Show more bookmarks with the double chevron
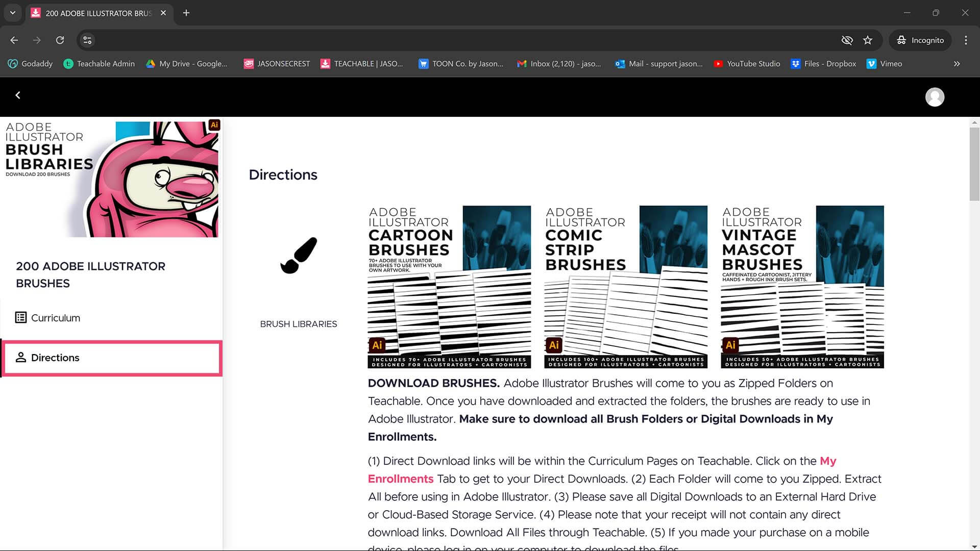This screenshot has width=980, height=551. click(x=957, y=64)
